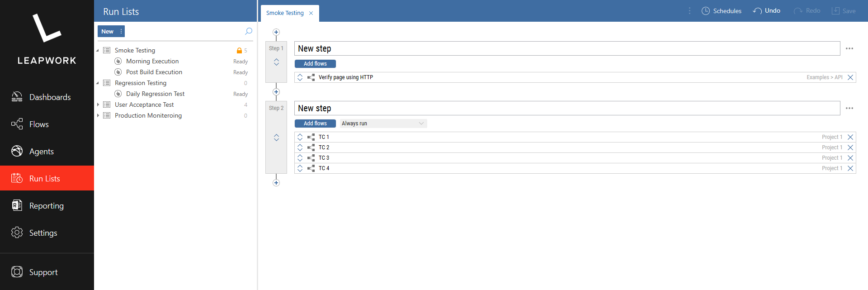Open the kebab menu next to the New button
The height and width of the screenshot is (290, 868).
(121, 31)
